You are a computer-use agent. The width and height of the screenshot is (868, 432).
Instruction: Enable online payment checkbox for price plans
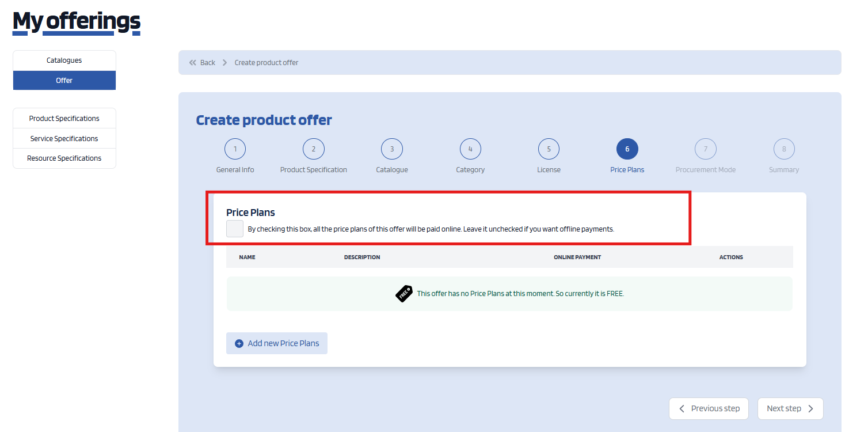point(235,229)
